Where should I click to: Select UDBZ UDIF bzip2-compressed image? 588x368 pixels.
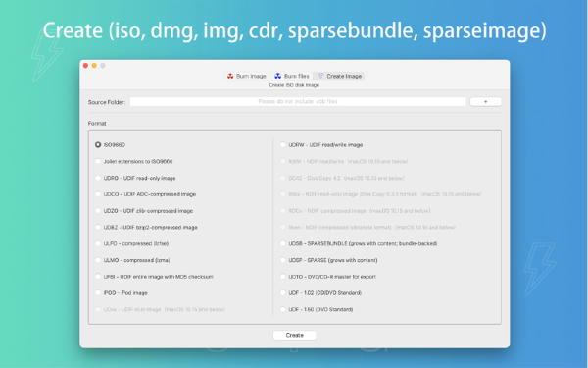click(x=146, y=228)
